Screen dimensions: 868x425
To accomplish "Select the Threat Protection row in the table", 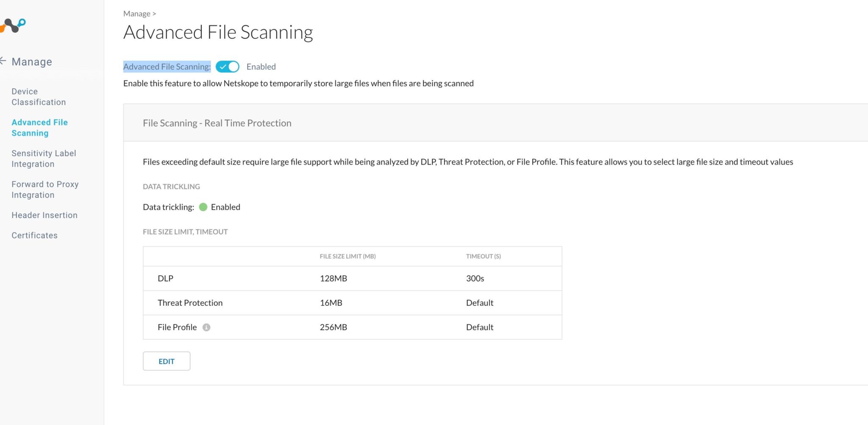I will pyautogui.click(x=190, y=302).
